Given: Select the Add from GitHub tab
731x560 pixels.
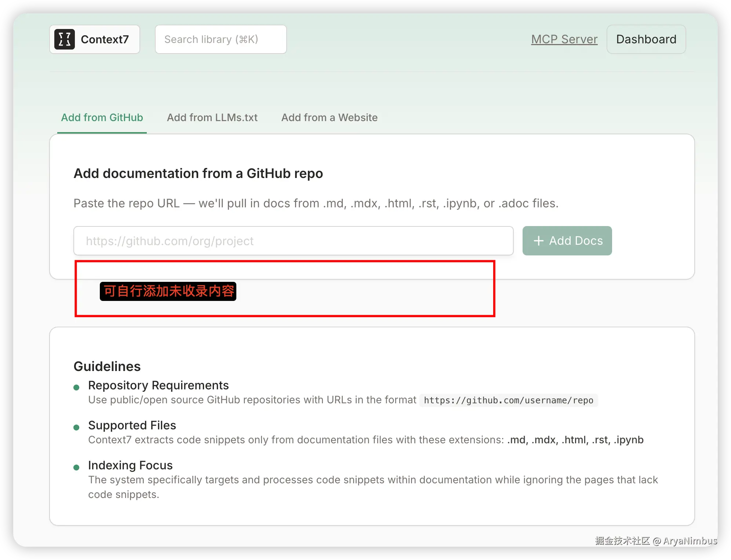Looking at the screenshot, I should pos(102,117).
